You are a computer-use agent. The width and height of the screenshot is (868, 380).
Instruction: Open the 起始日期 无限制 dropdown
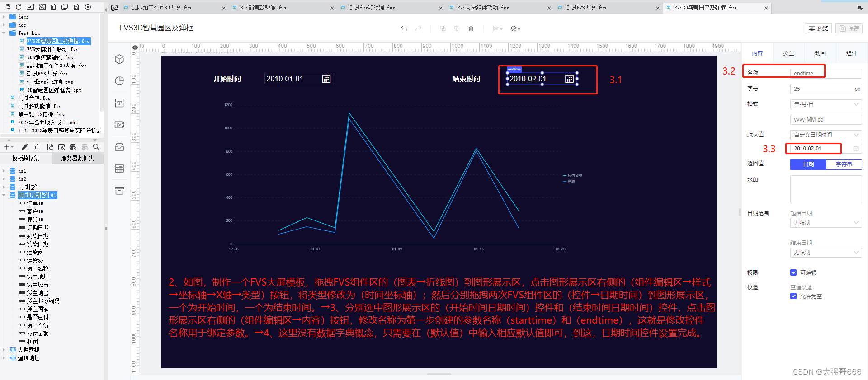point(826,223)
